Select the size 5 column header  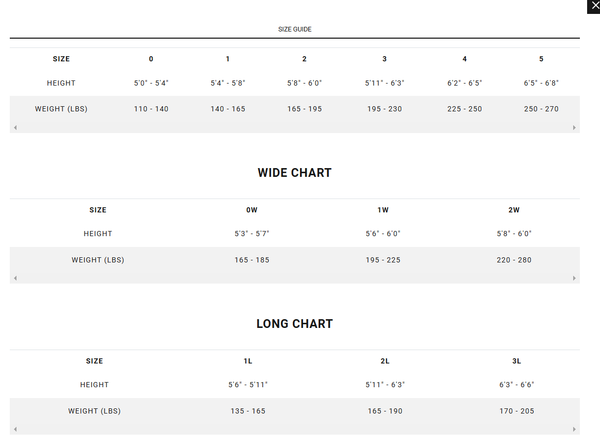541,59
